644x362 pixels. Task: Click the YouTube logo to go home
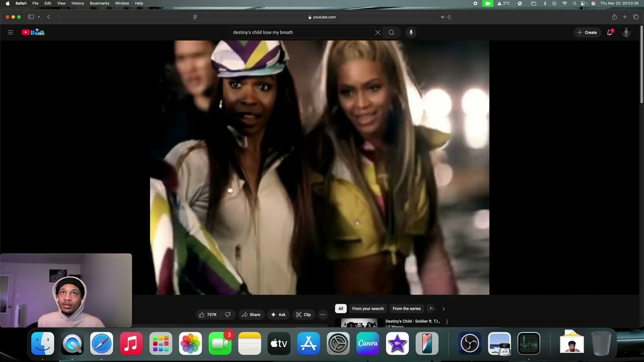[x=33, y=32]
